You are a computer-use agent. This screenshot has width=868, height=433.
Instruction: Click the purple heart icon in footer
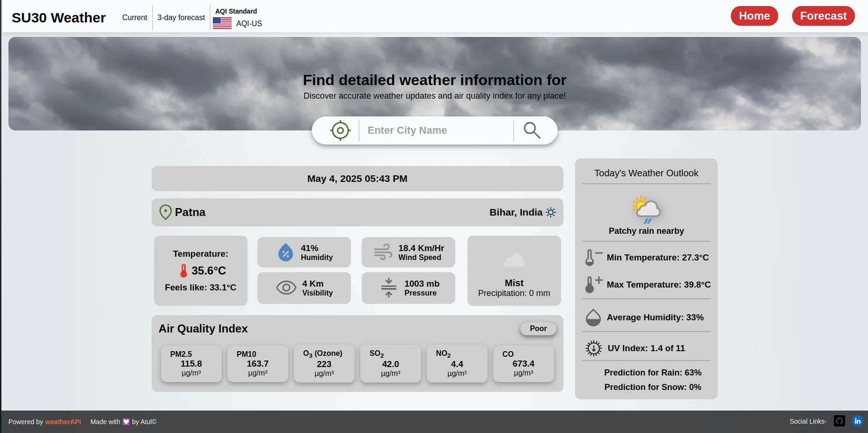[x=126, y=422]
